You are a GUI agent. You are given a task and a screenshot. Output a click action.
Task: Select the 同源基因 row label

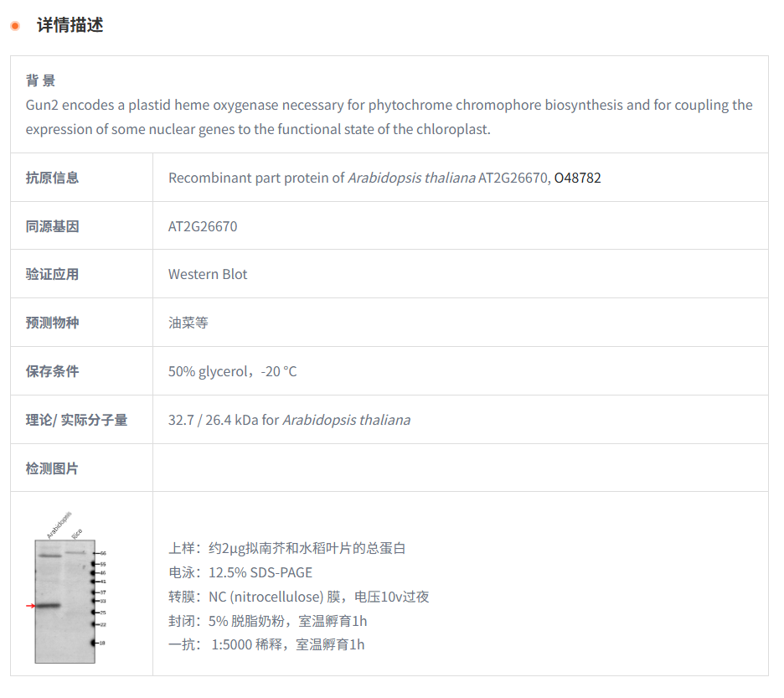[52, 226]
